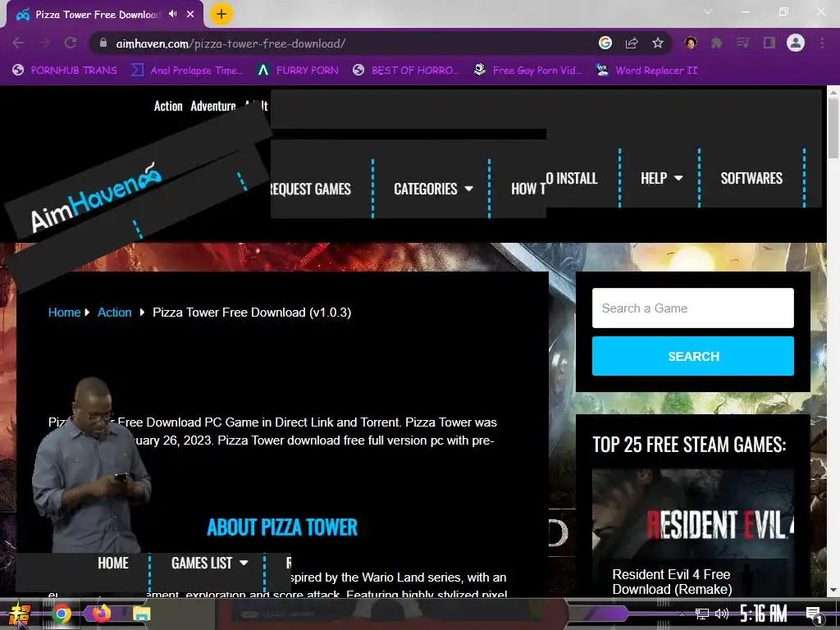
Task: Click the blue SEARCH button
Action: click(x=692, y=356)
